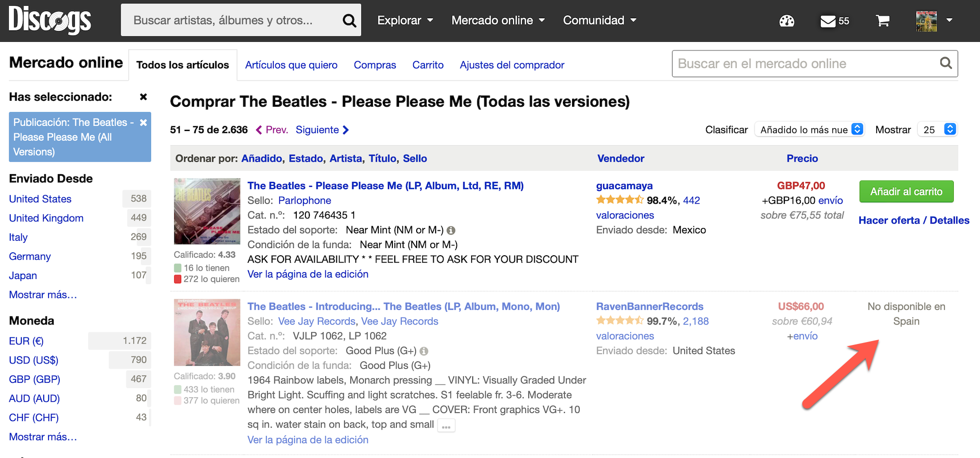Expand the Explorar menu
Screen dimensions: 980x458
coord(405,20)
